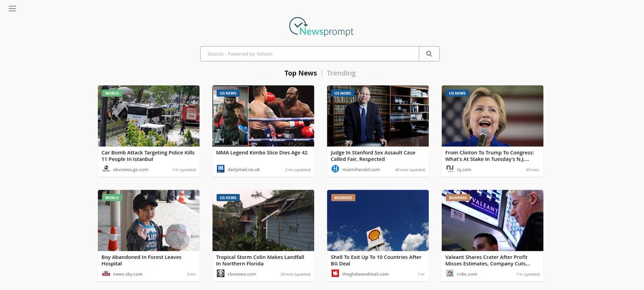Click the CNBC peacock source icon

coord(450,274)
